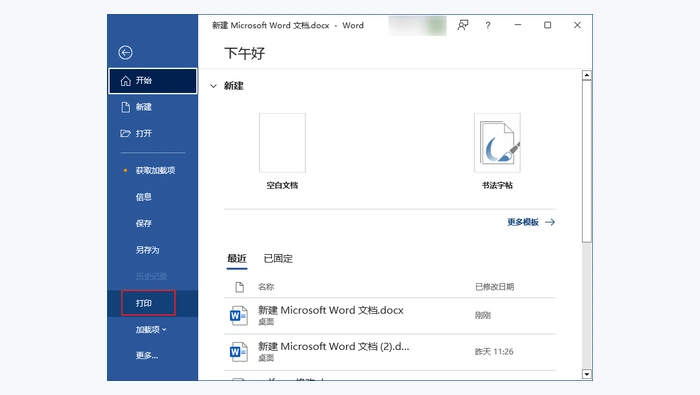Expand the 加载项 dropdown in sidebar
Image resolution: width=700 pixels, height=395 pixels.
(151, 329)
